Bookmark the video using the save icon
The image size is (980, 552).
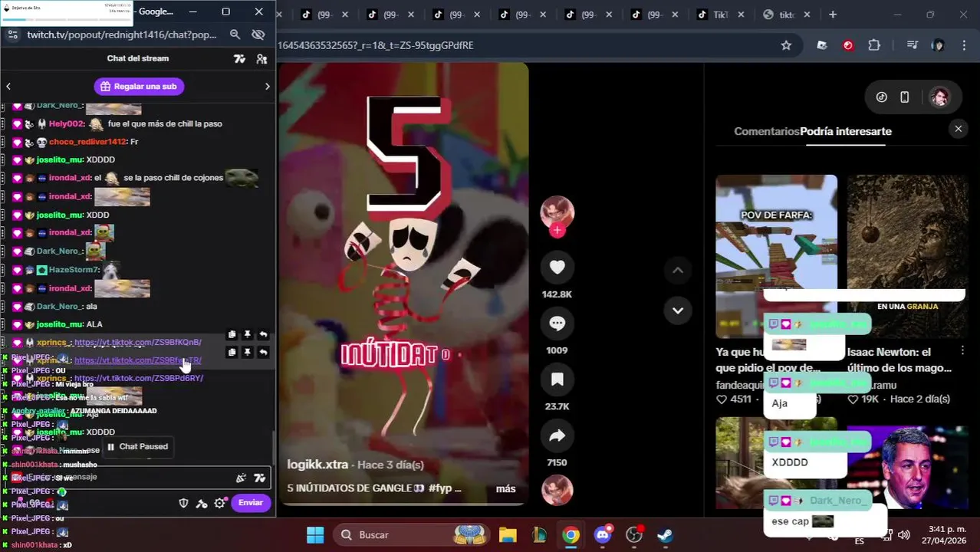pos(557,379)
